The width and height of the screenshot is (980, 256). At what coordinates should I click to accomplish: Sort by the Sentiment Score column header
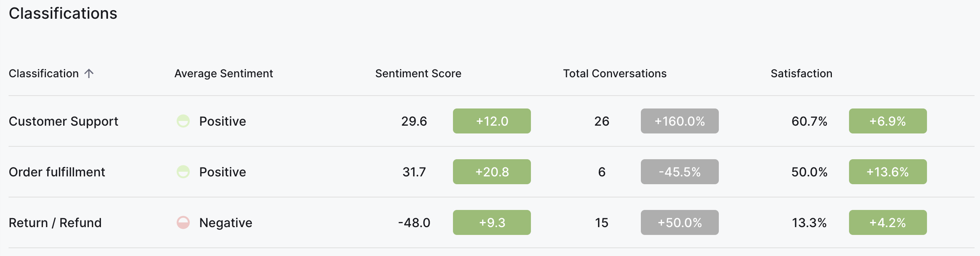418,73
